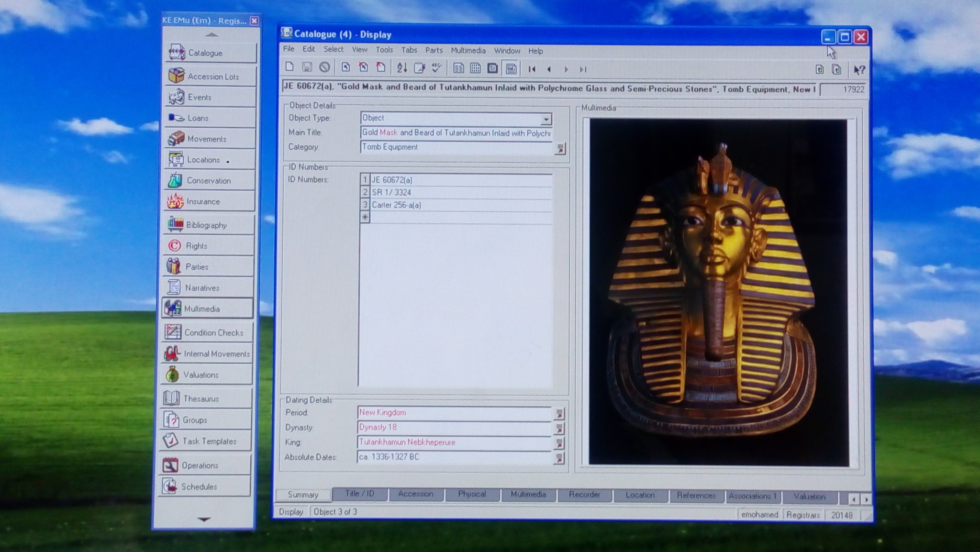This screenshot has width=980, height=552.
Task: Open the Tools menu
Action: 384,50
